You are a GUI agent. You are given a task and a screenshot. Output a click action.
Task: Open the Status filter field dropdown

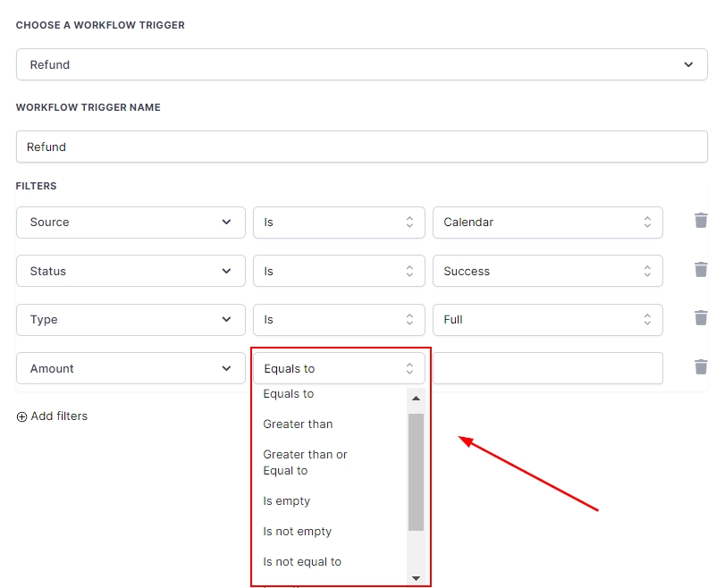click(130, 272)
